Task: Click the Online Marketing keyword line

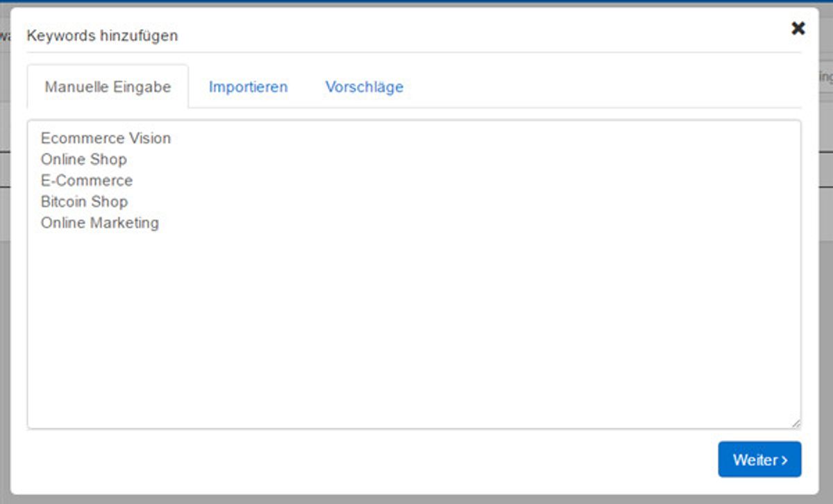Action: [x=100, y=223]
